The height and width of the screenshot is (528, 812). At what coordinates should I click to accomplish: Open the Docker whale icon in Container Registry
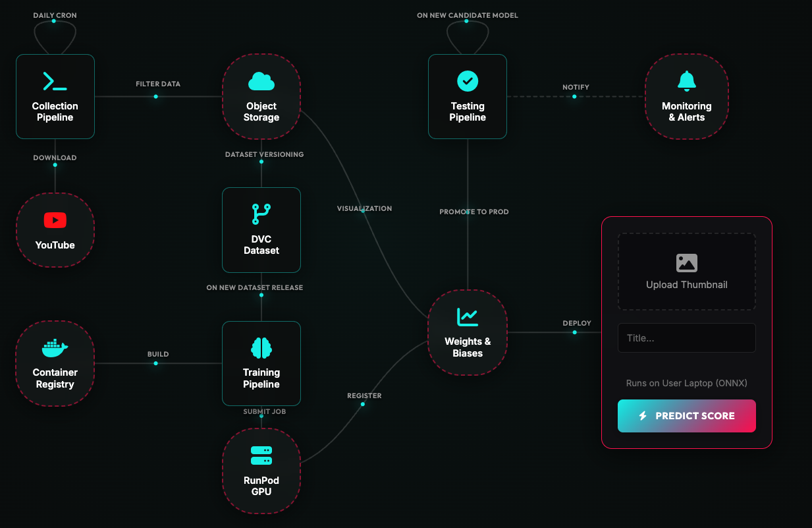(55, 347)
